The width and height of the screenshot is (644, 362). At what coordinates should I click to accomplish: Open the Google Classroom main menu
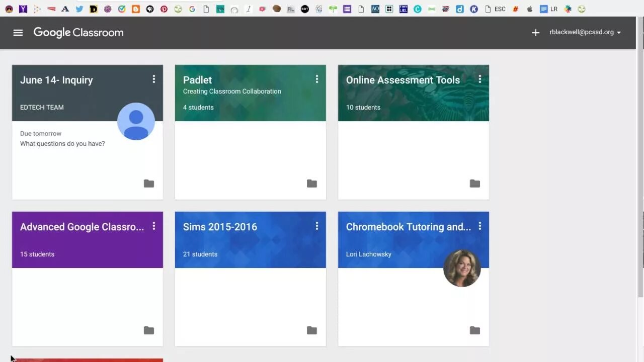point(18,33)
